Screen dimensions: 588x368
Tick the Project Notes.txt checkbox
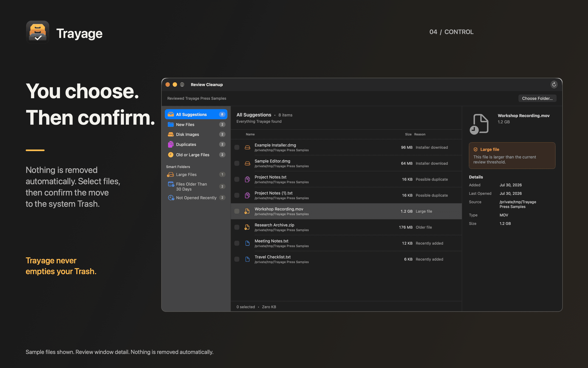point(237,179)
